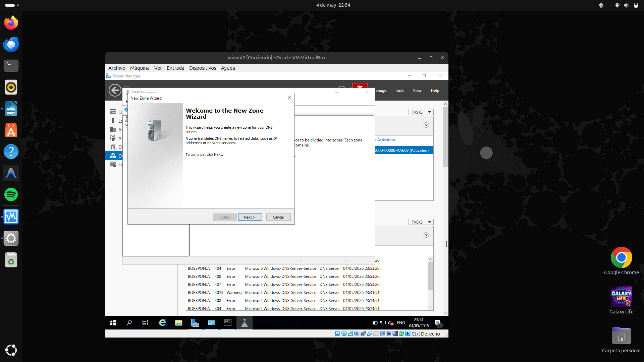
Task: Open Spotify from Ubuntu dock
Action: tap(11, 194)
